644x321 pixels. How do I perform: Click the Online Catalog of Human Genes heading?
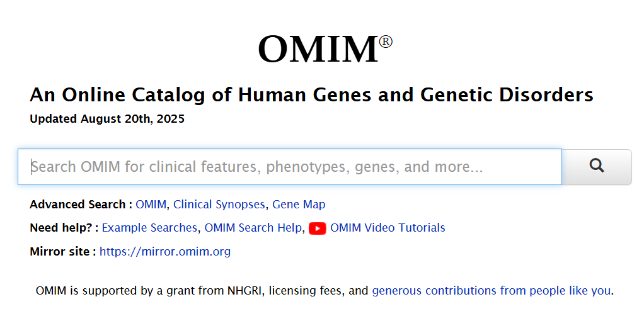(x=311, y=95)
